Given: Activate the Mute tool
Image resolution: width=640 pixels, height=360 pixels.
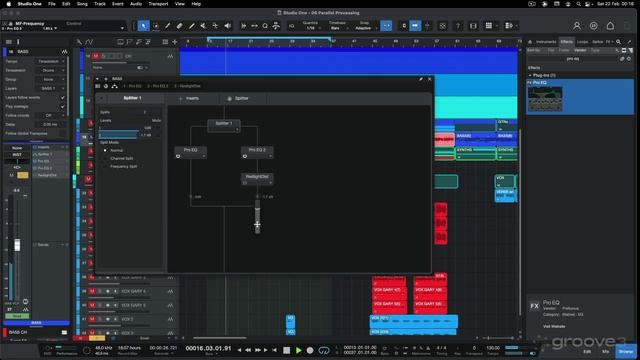Looking at the screenshot, I should click(x=203, y=26).
